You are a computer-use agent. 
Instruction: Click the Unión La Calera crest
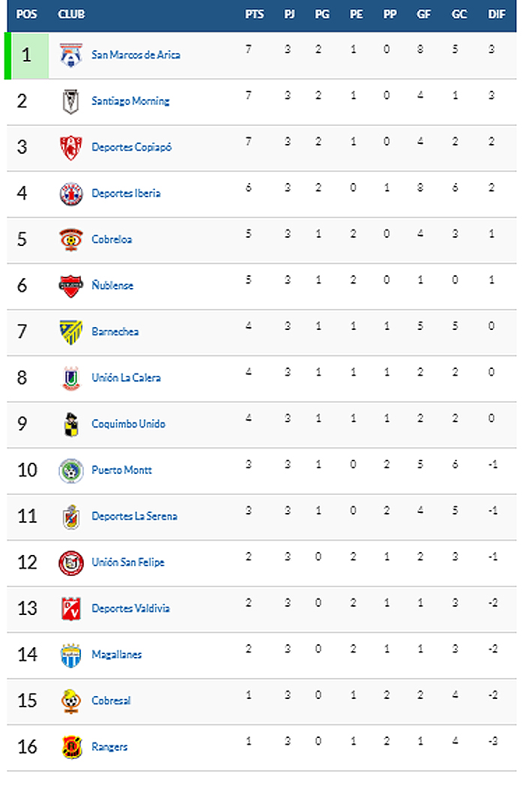tap(70, 378)
